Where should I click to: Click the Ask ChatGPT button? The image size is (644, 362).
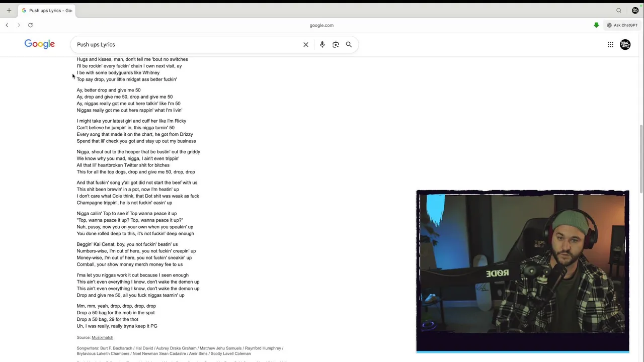coord(622,25)
